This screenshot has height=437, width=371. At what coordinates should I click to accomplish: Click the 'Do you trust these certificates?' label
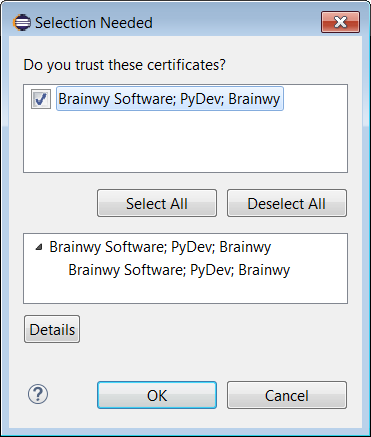pos(124,65)
